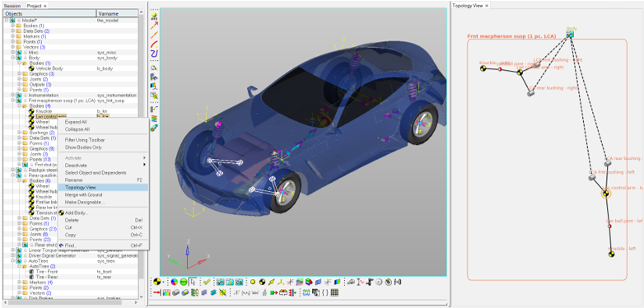Click the green checkmark Check Model icon
Screen dimensions: 644x308
coord(207,282)
